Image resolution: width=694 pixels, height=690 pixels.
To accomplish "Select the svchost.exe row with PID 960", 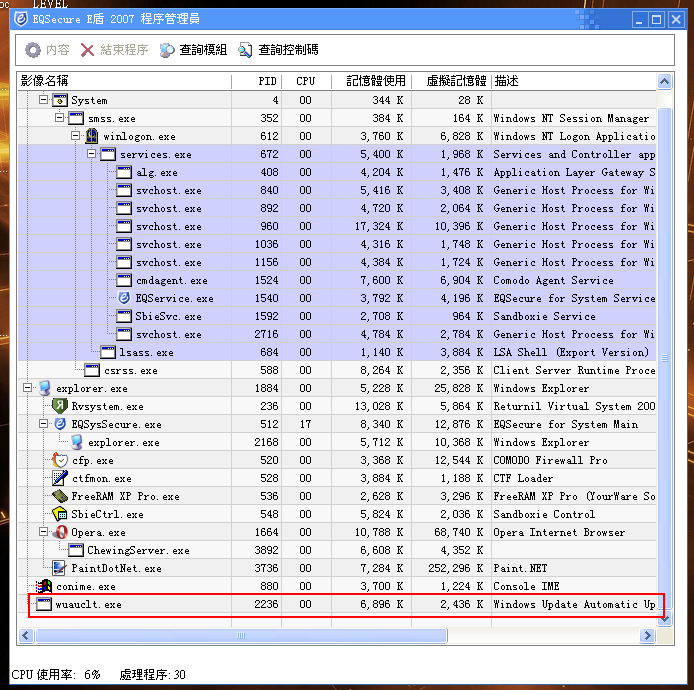I will 337,226.
